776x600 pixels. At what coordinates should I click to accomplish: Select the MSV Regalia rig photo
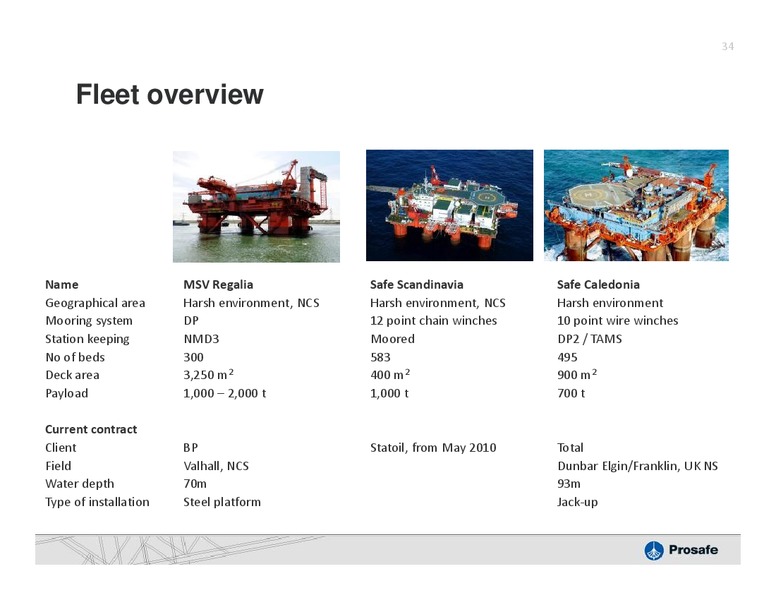(x=256, y=206)
